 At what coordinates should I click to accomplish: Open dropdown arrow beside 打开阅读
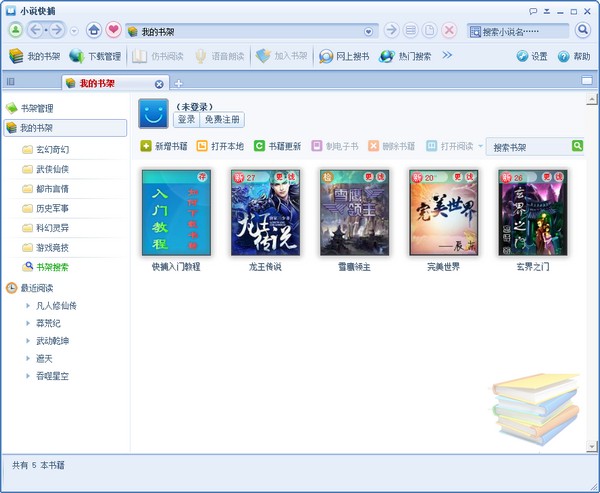(x=480, y=146)
